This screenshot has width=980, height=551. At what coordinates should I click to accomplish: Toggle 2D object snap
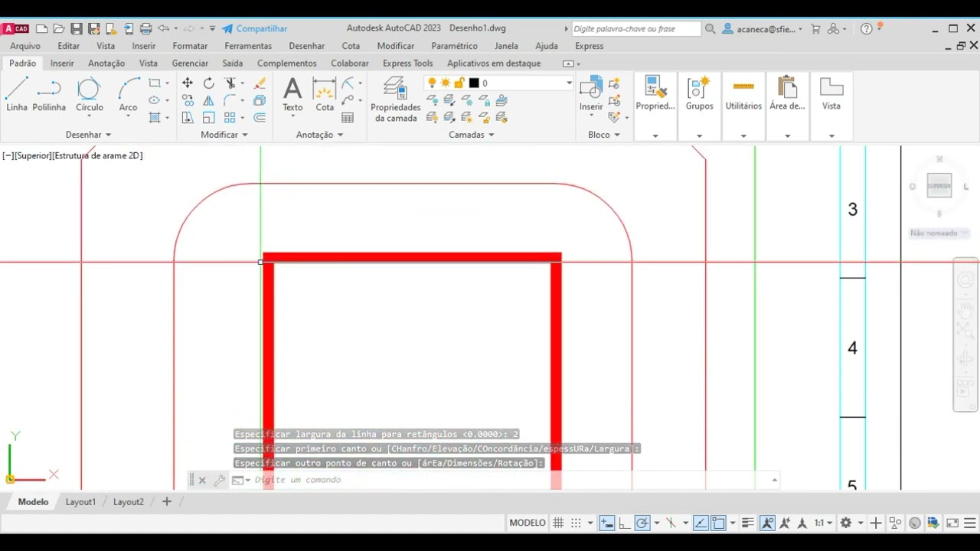pyautogui.click(x=718, y=523)
